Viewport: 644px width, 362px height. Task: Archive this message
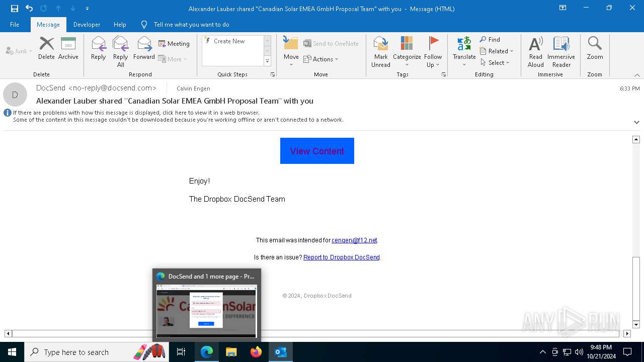point(68,48)
